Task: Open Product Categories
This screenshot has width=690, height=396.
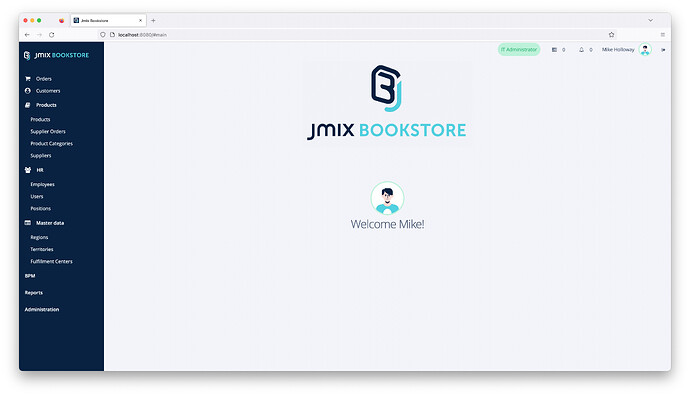Action: [51, 143]
